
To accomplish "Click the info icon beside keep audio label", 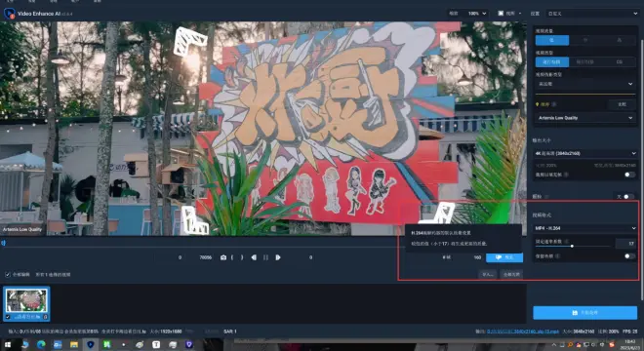I will (557, 256).
